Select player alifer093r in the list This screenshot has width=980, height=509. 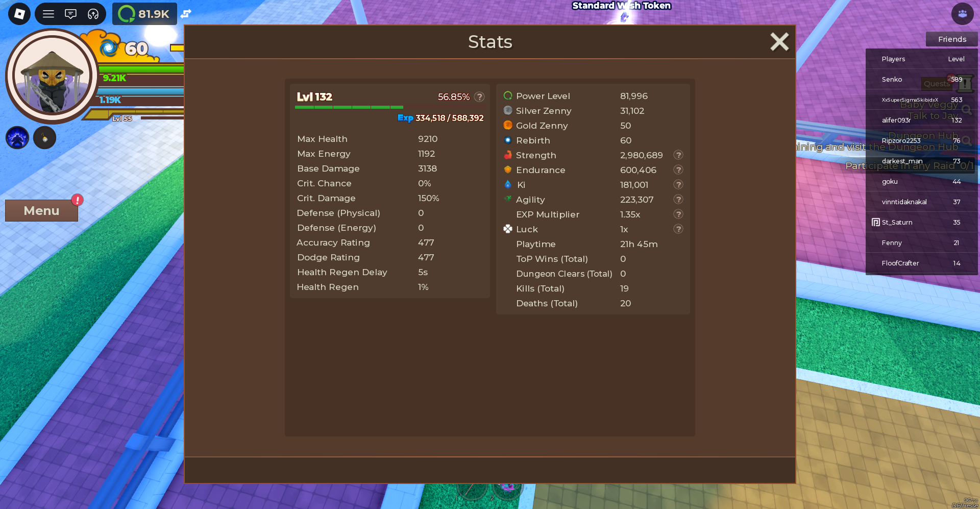coord(922,120)
